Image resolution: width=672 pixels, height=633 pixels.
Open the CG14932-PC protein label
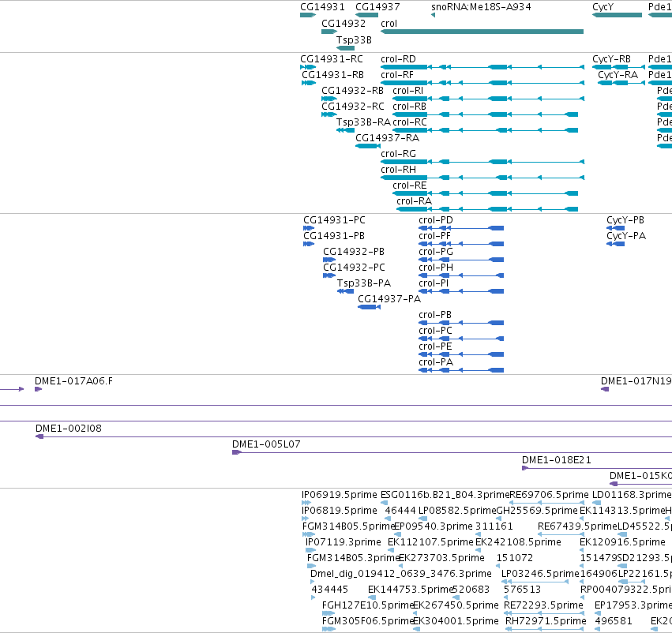(x=355, y=268)
